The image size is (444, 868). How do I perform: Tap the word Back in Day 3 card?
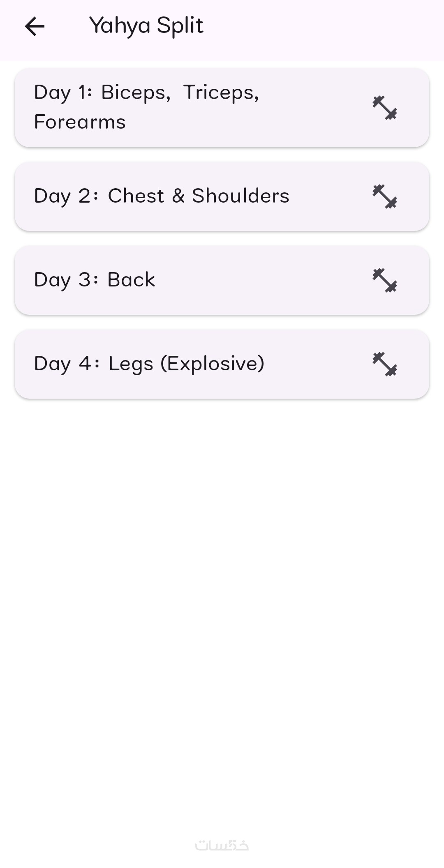[x=131, y=279]
